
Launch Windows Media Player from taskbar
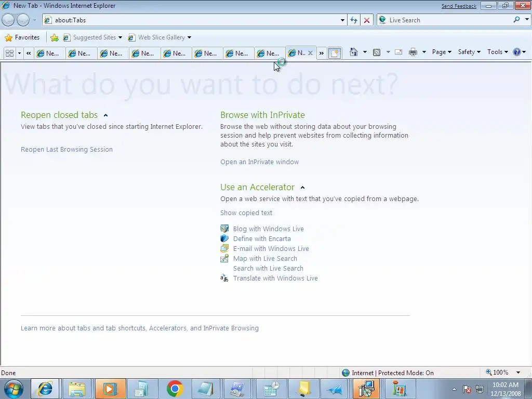pyautogui.click(x=110, y=389)
